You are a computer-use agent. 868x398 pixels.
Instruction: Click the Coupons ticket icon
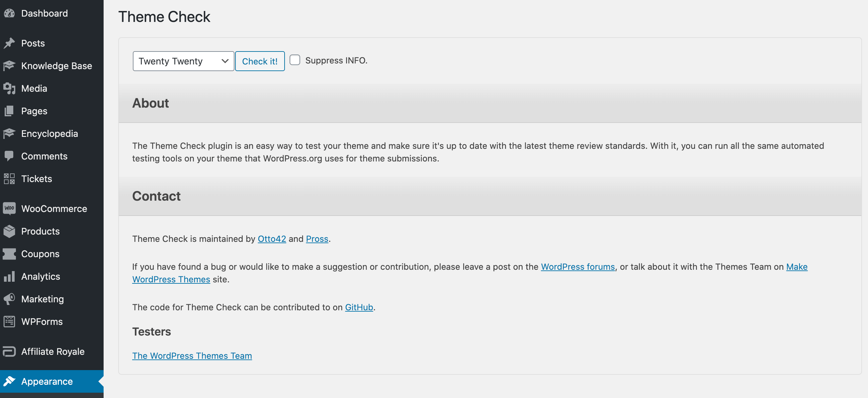point(9,254)
